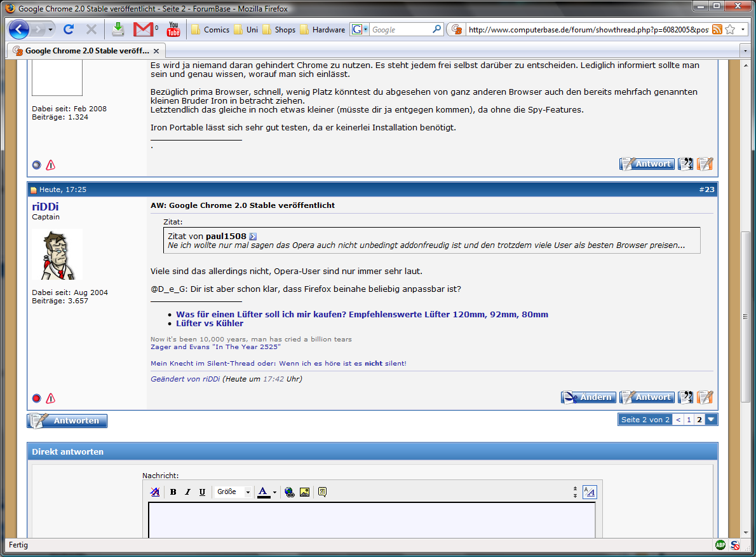Open the page-jump dropdown arrow
Screen dimensions: 756x557
coord(711,420)
